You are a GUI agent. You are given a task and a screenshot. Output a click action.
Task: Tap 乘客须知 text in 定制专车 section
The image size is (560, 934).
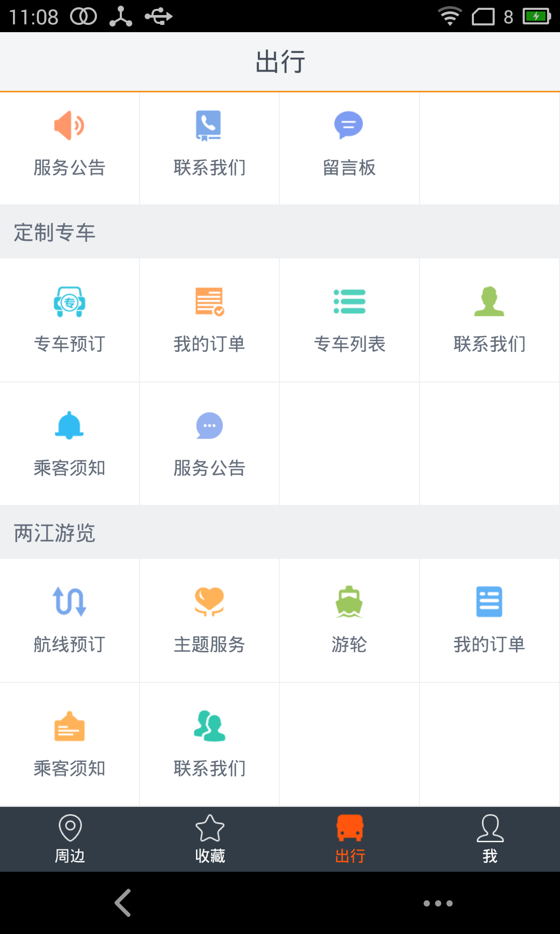(69, 468)
